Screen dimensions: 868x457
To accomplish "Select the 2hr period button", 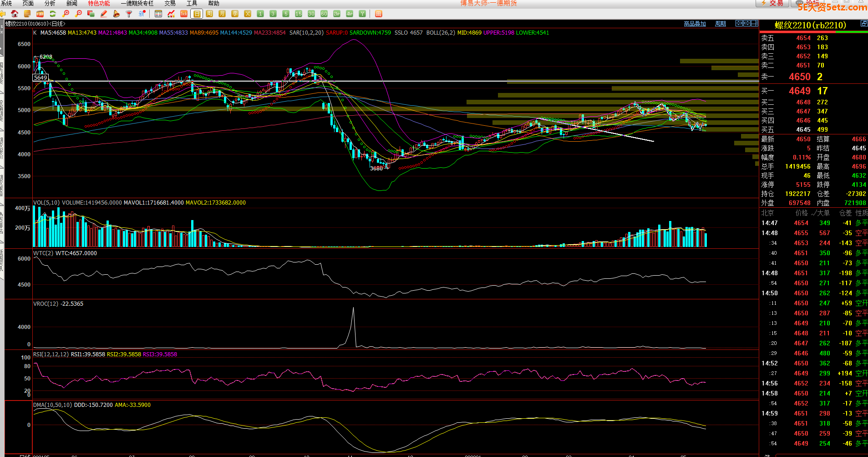I will click(x=337, y=14).
